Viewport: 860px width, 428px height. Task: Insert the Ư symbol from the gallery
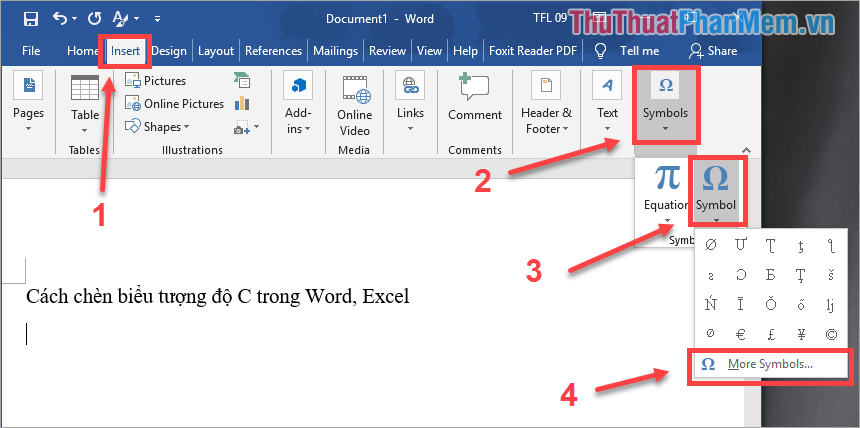click(x=741, y=246)
